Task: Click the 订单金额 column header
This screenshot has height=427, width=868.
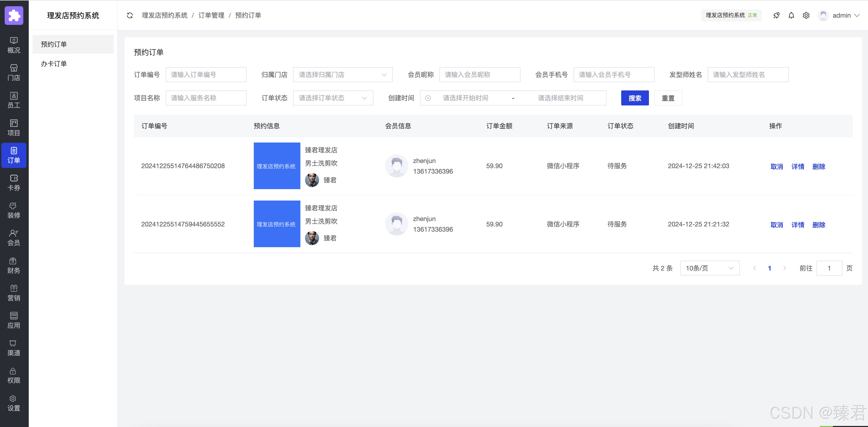Action: pos(499,126)
